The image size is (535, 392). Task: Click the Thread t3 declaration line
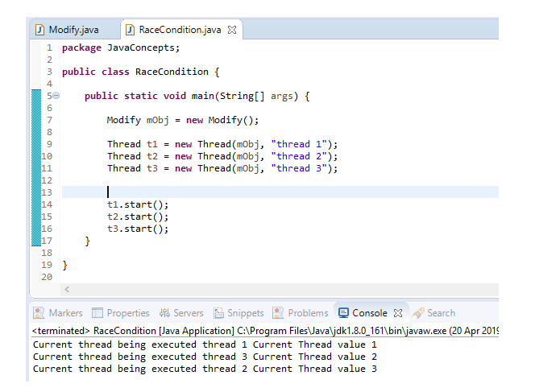[x=222, y=168]
